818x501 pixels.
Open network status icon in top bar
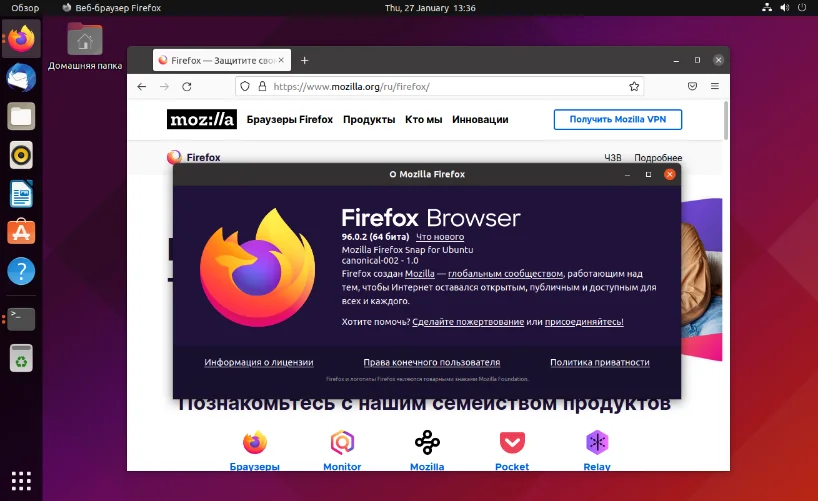tap(767, 7)
